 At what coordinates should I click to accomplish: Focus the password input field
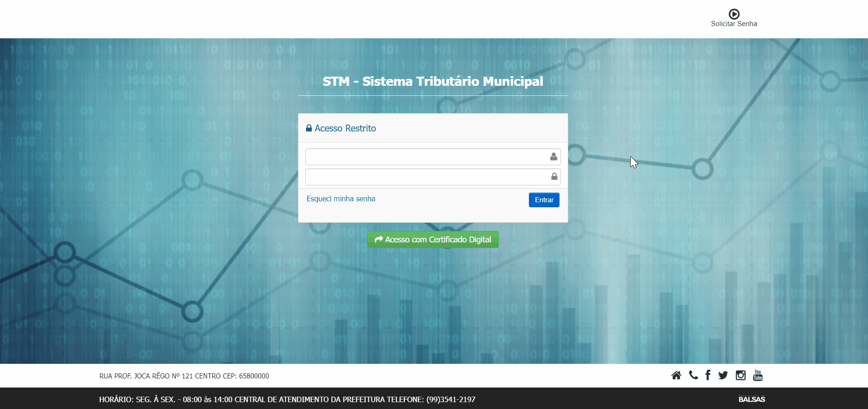(x=433, y=177)
